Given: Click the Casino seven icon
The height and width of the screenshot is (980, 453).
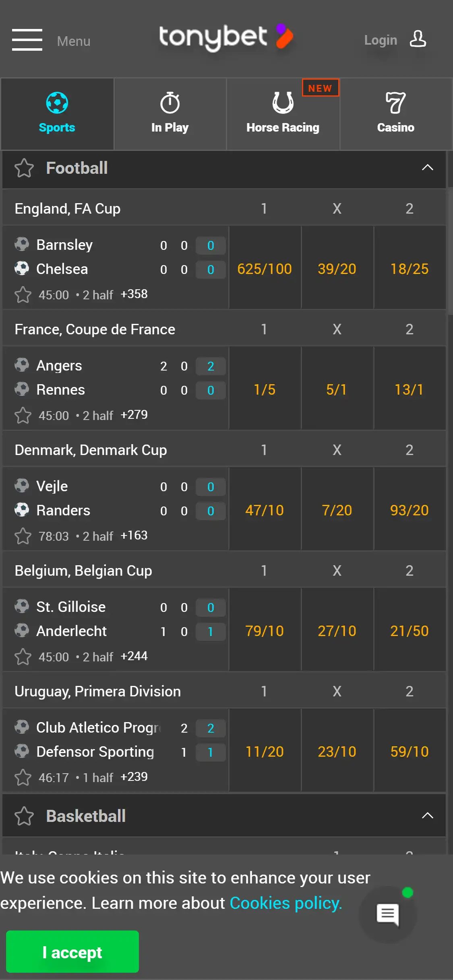Looking at the screenshot, I should [395, 103].
